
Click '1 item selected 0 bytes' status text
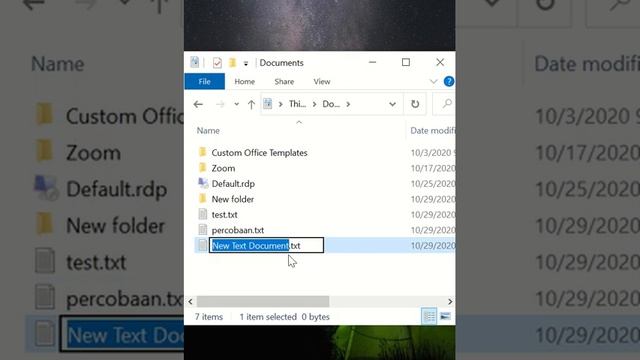click(x=284, y=317)
